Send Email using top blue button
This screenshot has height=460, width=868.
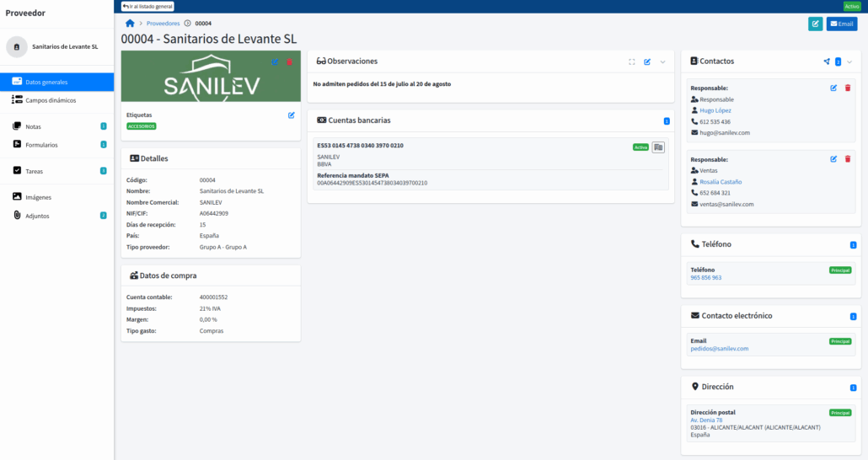[841, 24]
